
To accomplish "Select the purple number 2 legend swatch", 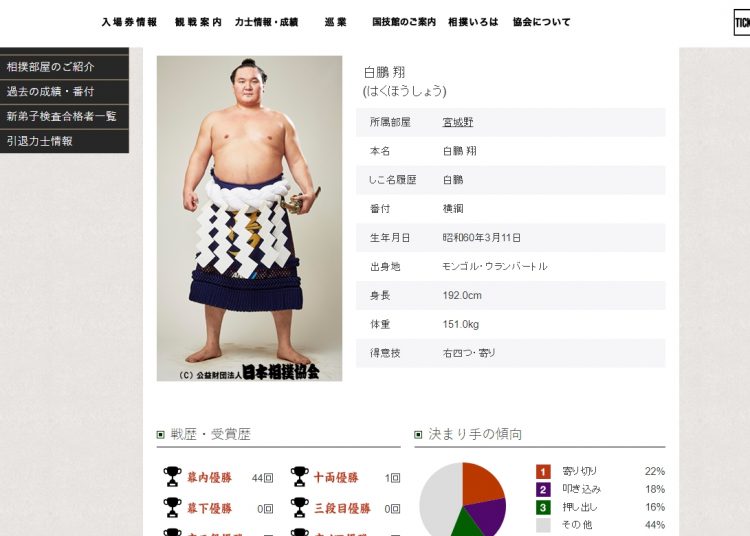I will 543,490.
